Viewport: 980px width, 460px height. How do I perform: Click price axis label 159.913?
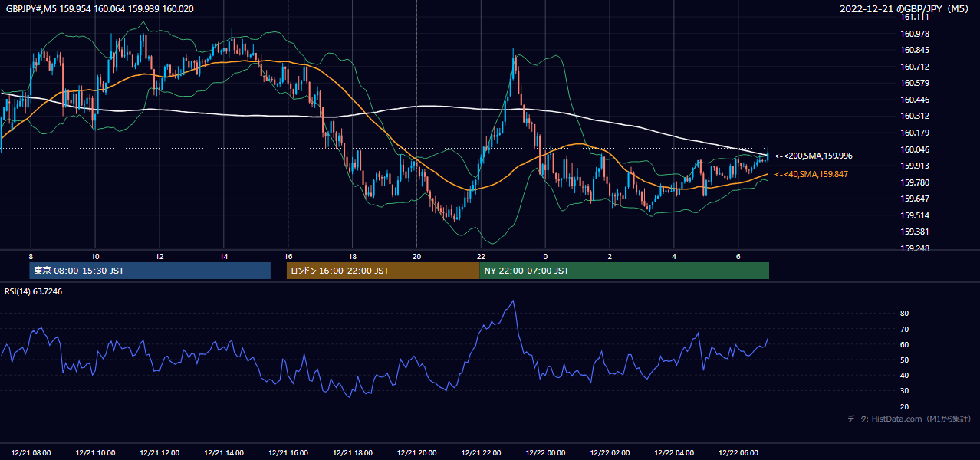click(916, 166)
